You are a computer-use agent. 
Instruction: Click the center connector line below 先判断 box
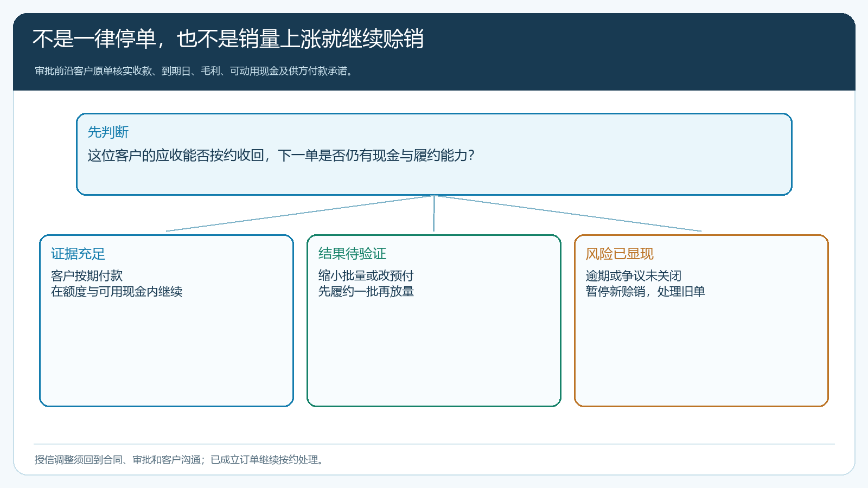pyautogui.click(x=434, y=214)
